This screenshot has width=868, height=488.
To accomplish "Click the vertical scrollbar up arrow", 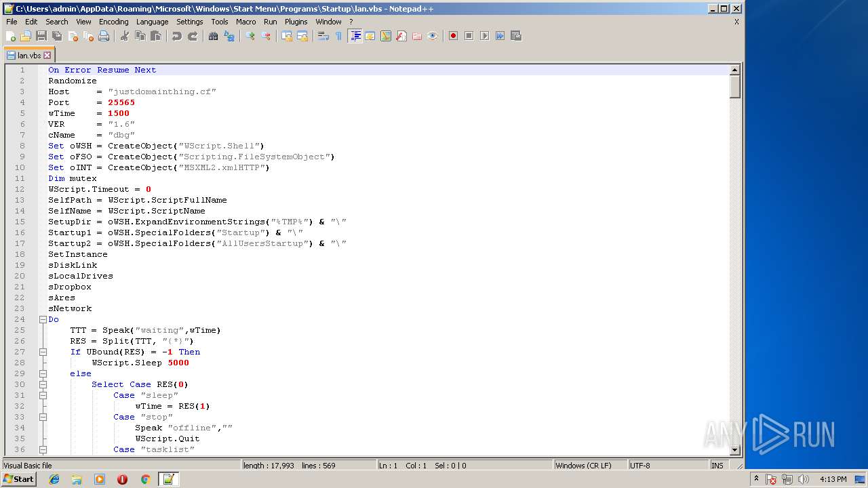I will pos(734,70).
